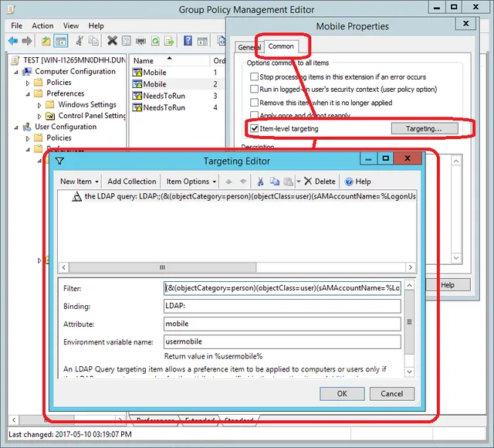Switch to the Common tab
The height and width of the screenshot is (448, 494).
click(x=281, y=46)
